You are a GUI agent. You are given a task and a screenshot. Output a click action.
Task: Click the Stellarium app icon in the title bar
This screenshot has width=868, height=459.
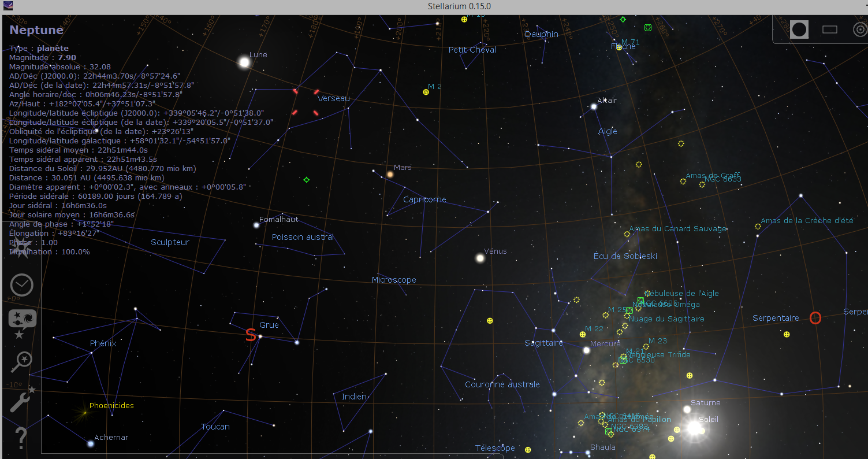coord(8,6)
